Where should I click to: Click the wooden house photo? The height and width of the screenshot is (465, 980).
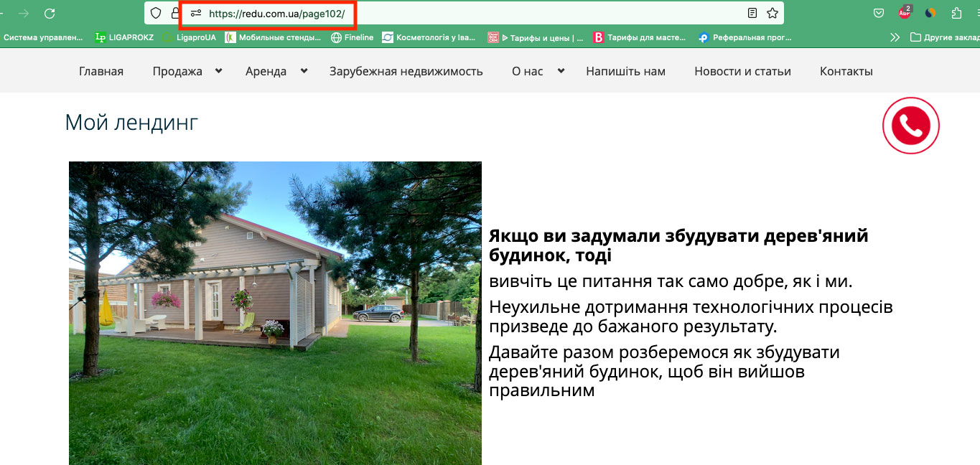click(275, 313)
